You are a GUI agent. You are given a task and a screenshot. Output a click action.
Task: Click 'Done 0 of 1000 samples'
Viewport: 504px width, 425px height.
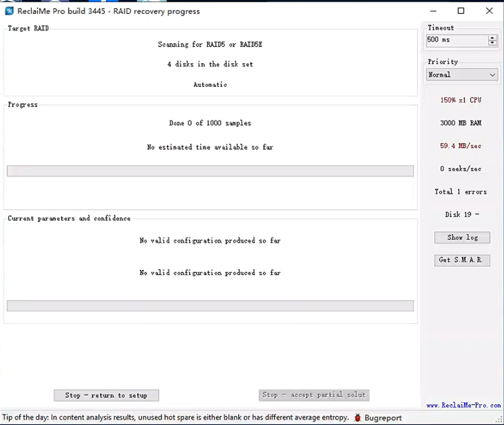coord(210,123)
